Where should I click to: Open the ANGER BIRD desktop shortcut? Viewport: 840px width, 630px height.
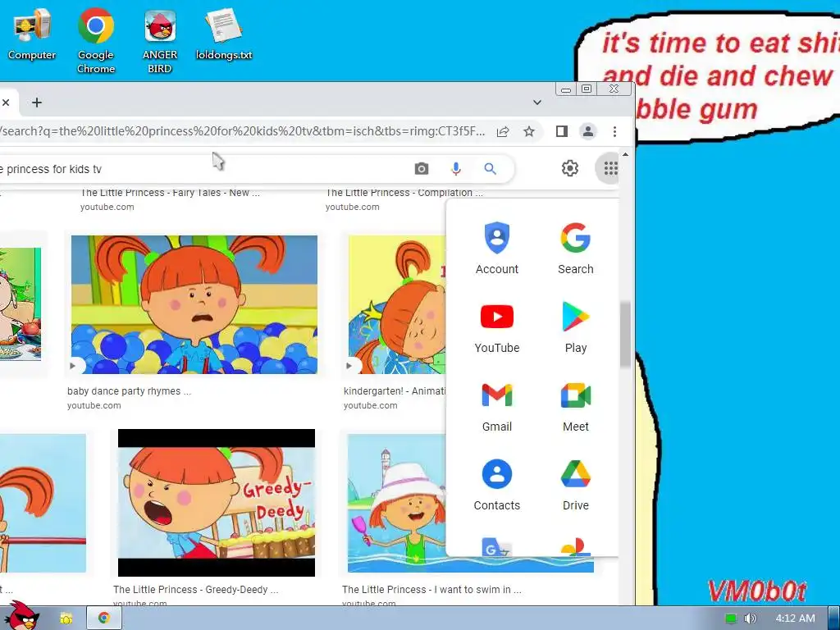[160, 41]
